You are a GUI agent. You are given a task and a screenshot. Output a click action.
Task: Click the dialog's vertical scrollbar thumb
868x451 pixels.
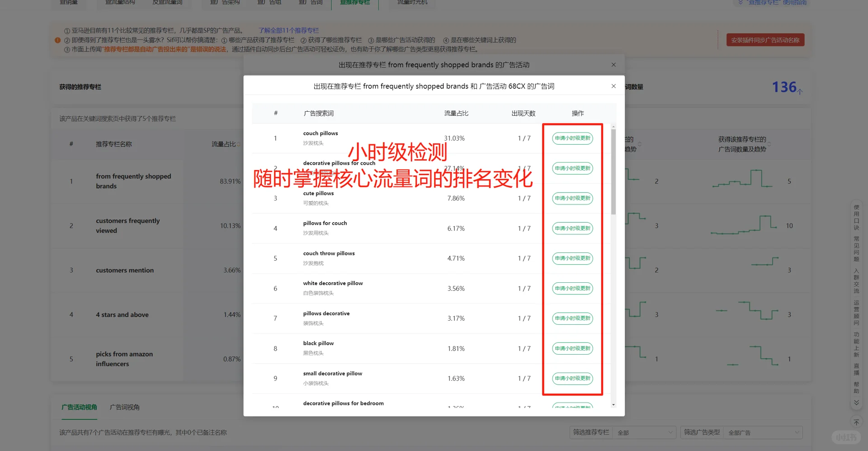pyautogui.click(x=613, y=172)
